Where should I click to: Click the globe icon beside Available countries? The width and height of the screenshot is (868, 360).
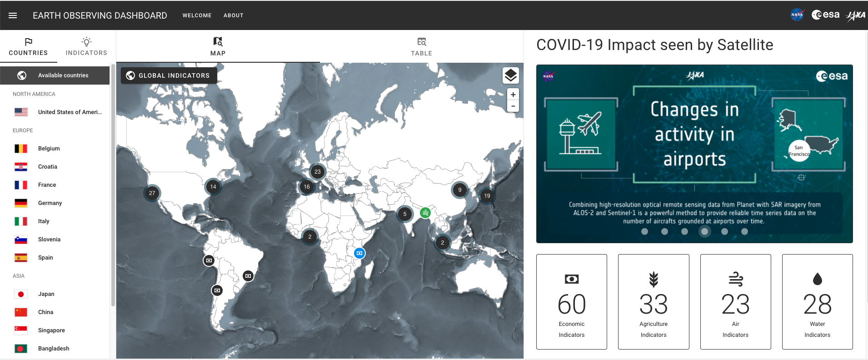coord(22,75)
